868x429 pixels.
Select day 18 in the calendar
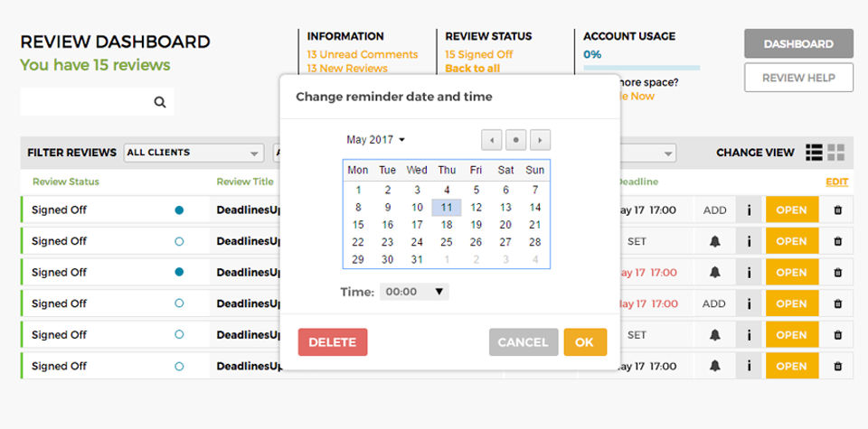tap(447, 225)
